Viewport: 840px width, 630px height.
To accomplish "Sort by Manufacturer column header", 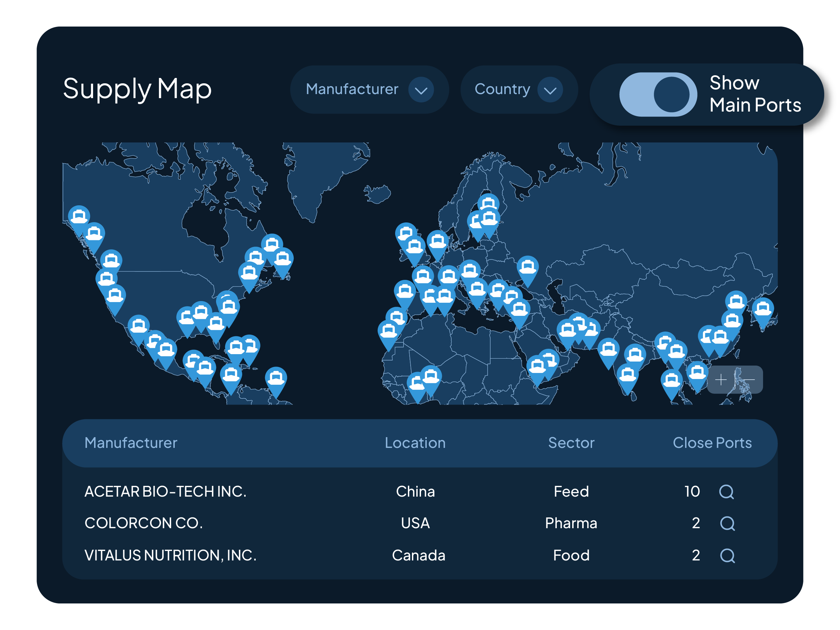I will pos(131,443).
